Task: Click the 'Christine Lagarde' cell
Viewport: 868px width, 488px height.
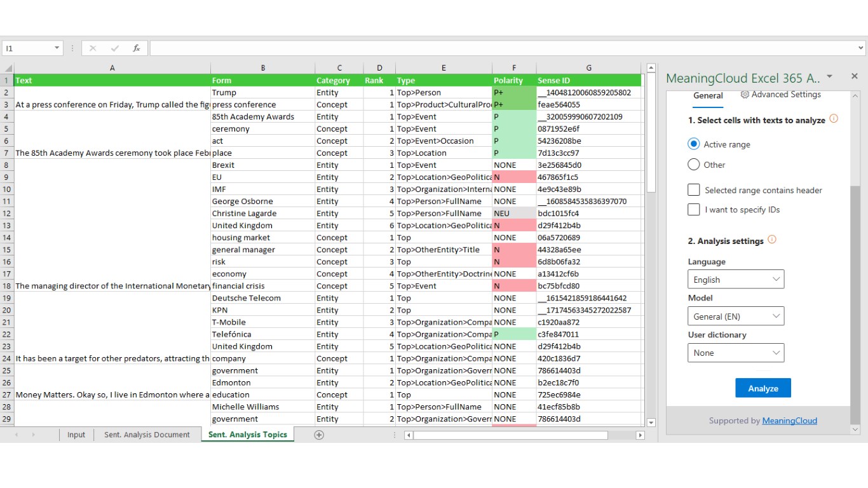Action: [x=262, y=213]
